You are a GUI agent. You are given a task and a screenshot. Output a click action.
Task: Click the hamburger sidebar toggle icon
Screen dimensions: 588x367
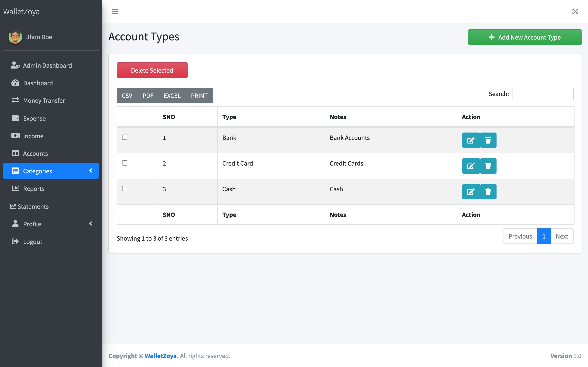tap(115, 11)
